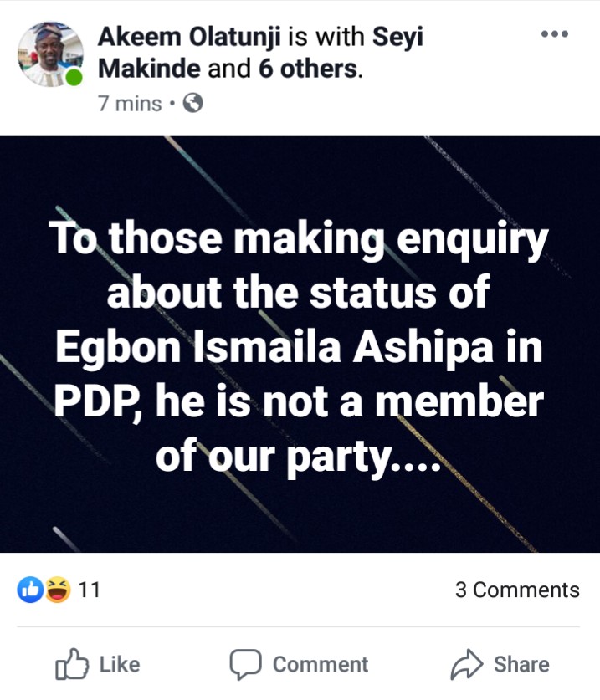Viewport: 600px width, 700px height.
Task: Open the dark background status image
Action: coord(300,345)
